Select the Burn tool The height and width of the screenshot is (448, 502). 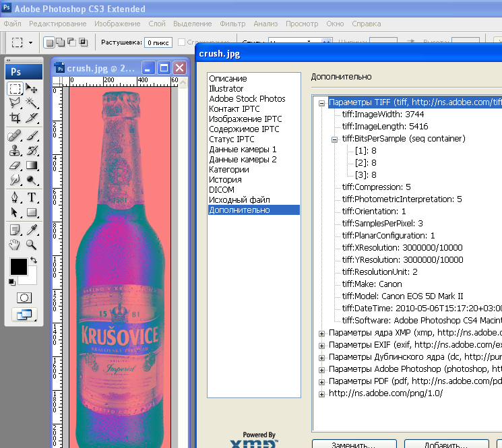pos(32,180)
